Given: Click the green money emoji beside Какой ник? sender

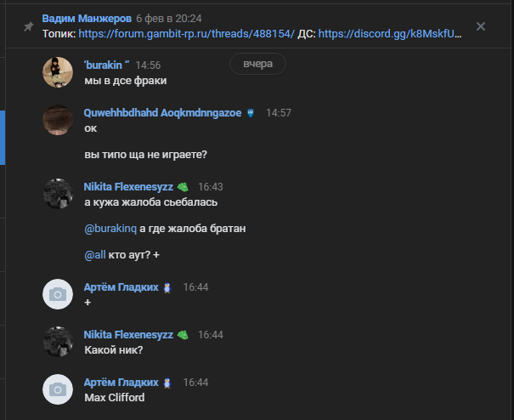Looking at the screenshot, I should pyautogui.click(x=183, y=335).
